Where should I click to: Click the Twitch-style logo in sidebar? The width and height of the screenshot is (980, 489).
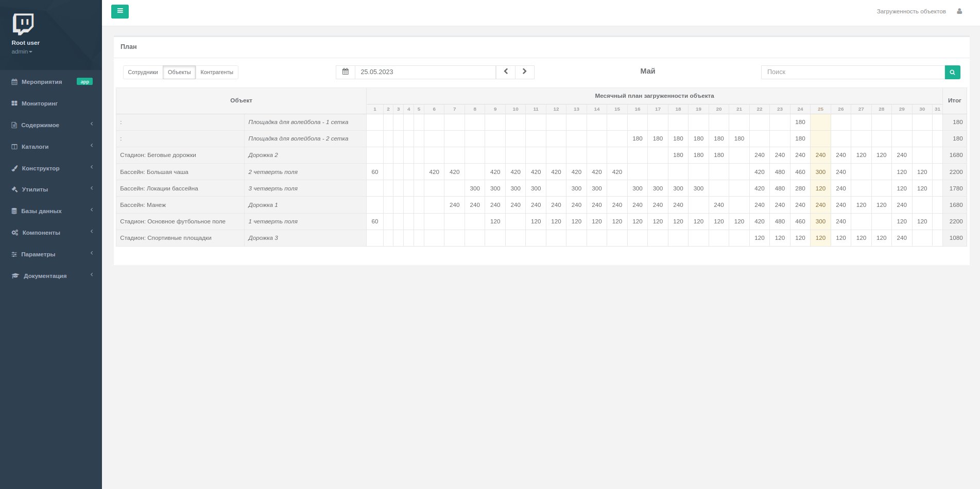(x=23, y=24)
